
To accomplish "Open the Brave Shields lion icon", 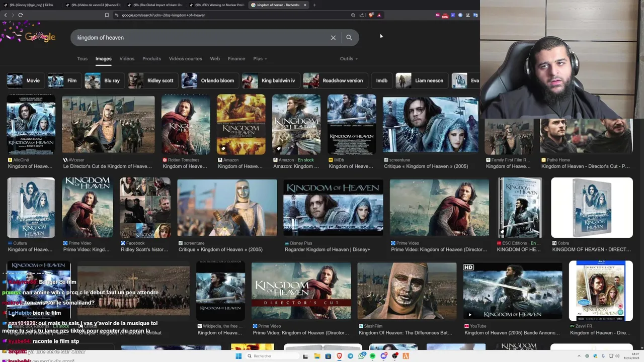I will [371, 15].
